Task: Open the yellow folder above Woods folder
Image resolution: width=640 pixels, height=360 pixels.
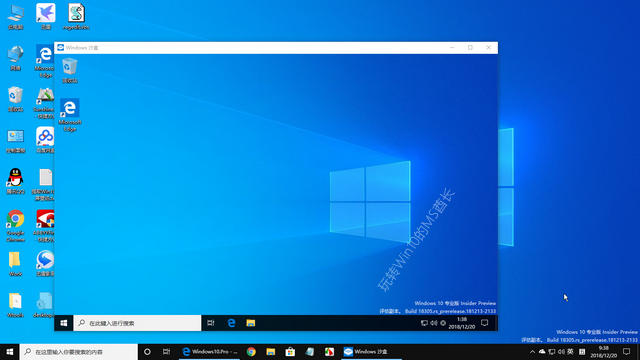Action: (16, 264)
